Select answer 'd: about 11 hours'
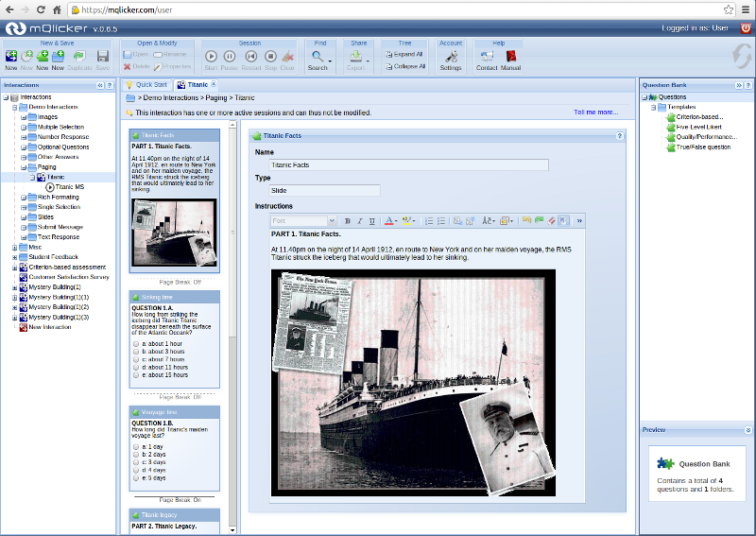756x536 pixels. tap(136, 367)
